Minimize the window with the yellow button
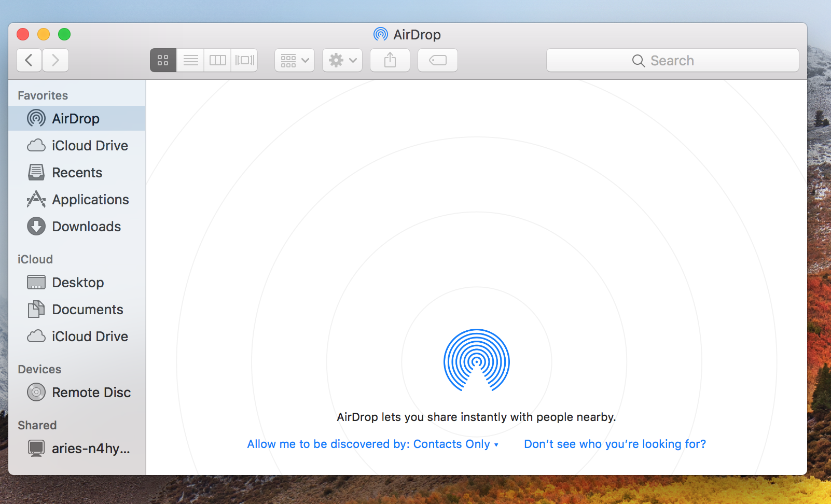 (44, 34)
